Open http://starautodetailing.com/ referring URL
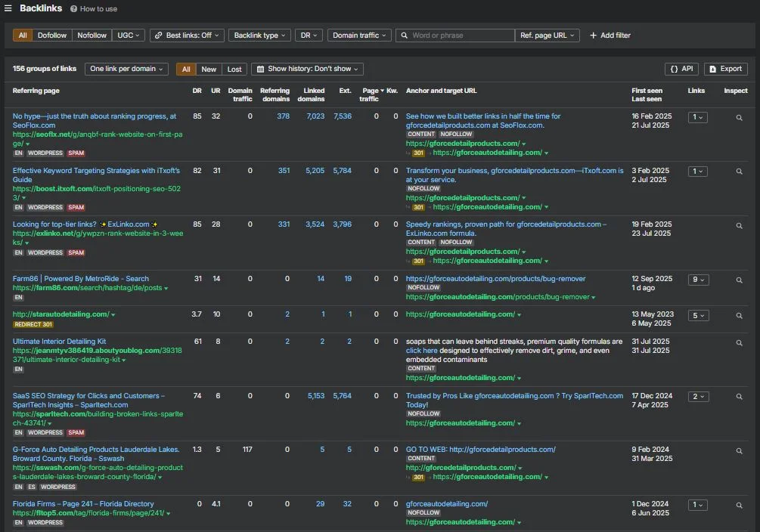The height and width of the screenshot is (532, 760). tap(60, 314)
